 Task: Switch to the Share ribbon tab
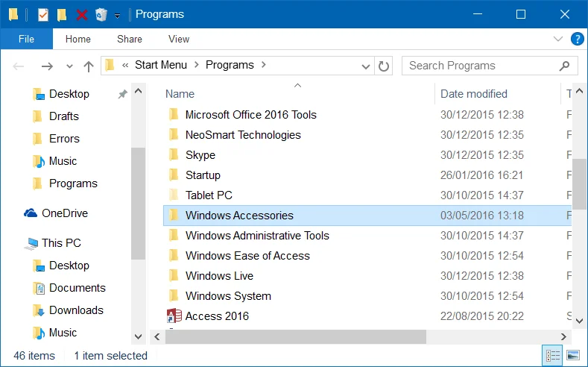point(130,39)
